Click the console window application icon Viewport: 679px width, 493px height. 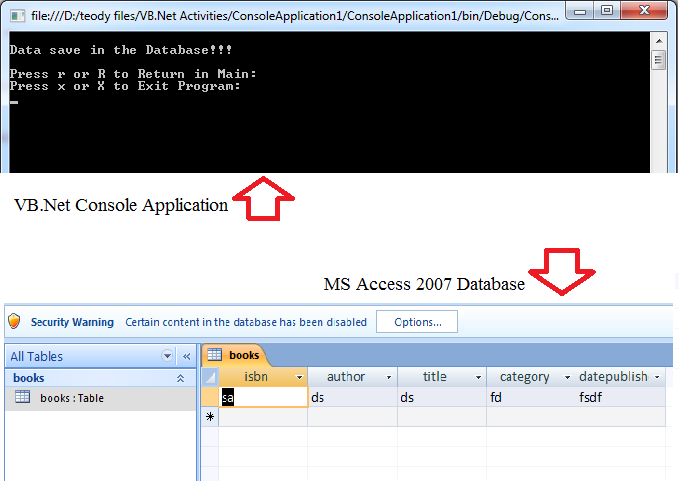click(17, 16)
